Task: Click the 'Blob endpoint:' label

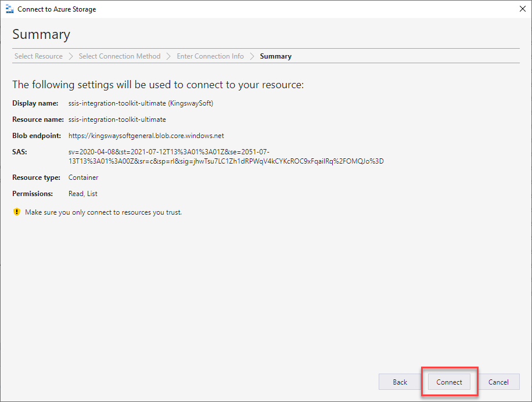Action: 37,136
